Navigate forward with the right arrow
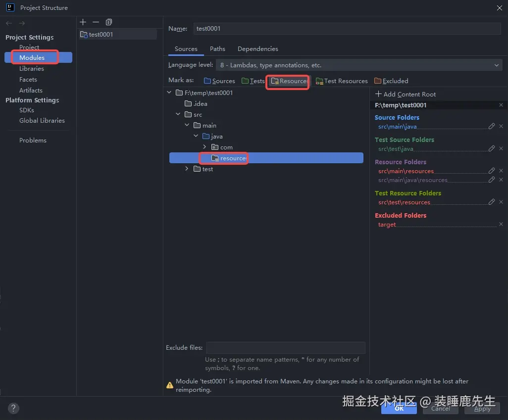Screen dimensions: 508x420 point(22,23)
